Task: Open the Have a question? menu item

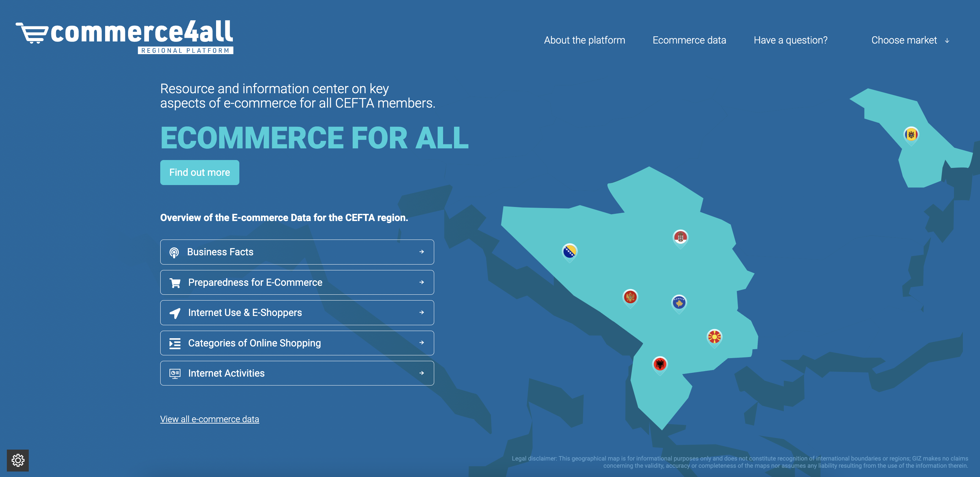Action: (791, 40)
